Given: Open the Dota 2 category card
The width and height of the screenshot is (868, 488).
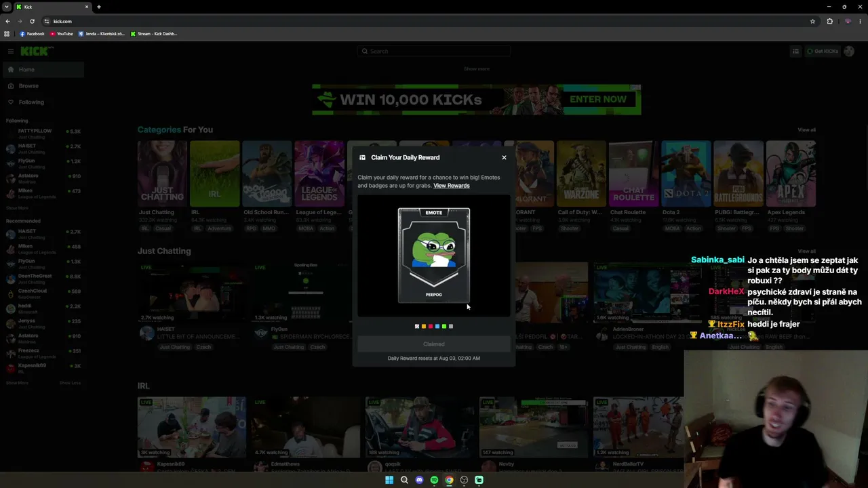Looking at the screenshot, I should (x=686, y=174).
